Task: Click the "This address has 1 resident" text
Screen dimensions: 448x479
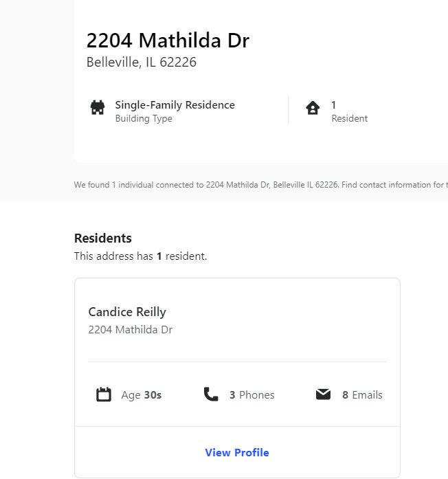Action: (140, 256)
